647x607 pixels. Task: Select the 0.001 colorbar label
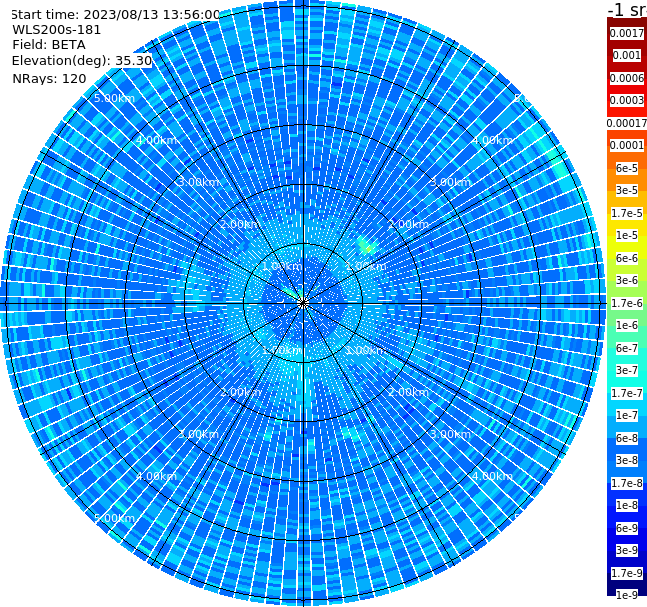pos(627,55)
